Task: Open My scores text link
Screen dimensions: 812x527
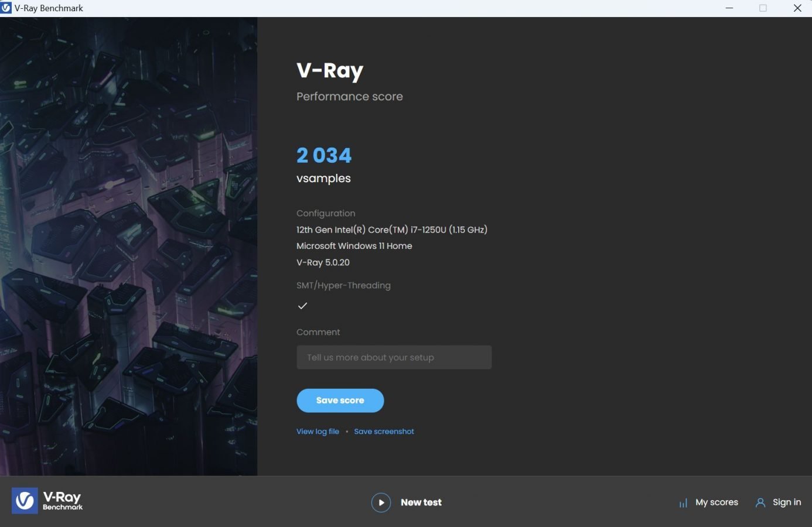Action: [x=717, y=502]
